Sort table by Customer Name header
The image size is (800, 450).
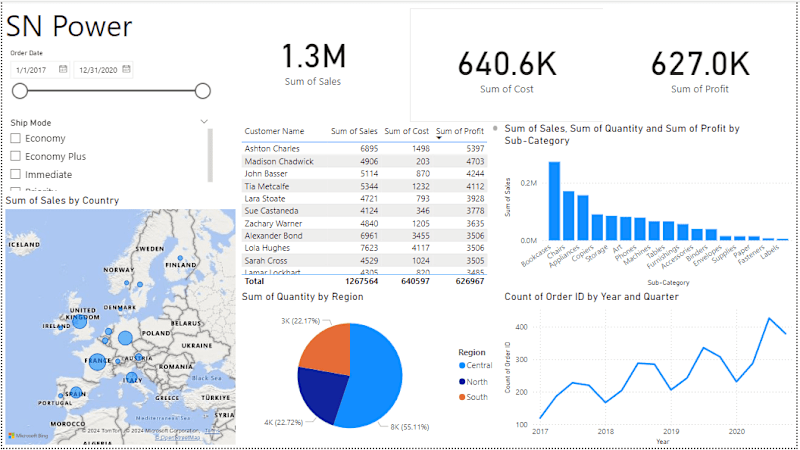274,131
